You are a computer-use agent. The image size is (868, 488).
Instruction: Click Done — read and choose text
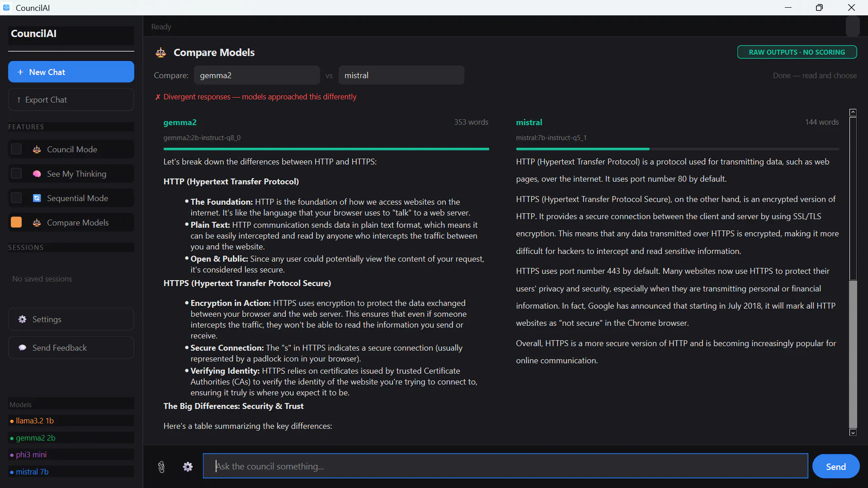[815, 76]
